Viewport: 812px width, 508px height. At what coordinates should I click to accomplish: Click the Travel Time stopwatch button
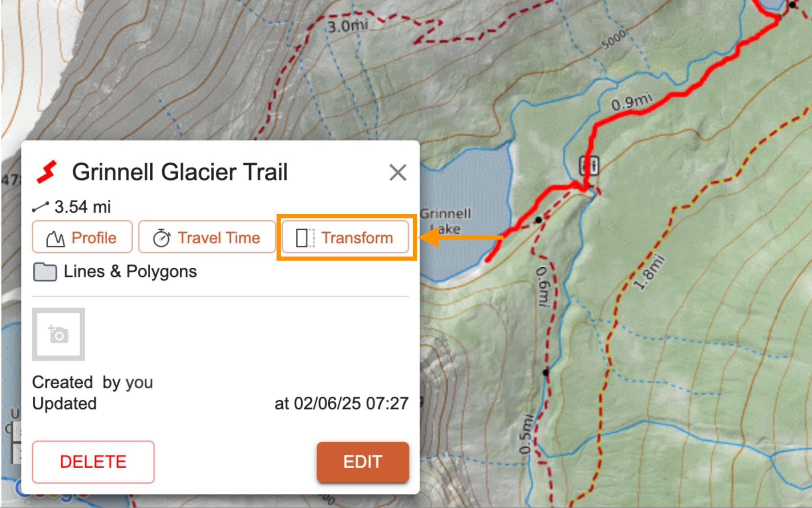[x=207, y=237]
